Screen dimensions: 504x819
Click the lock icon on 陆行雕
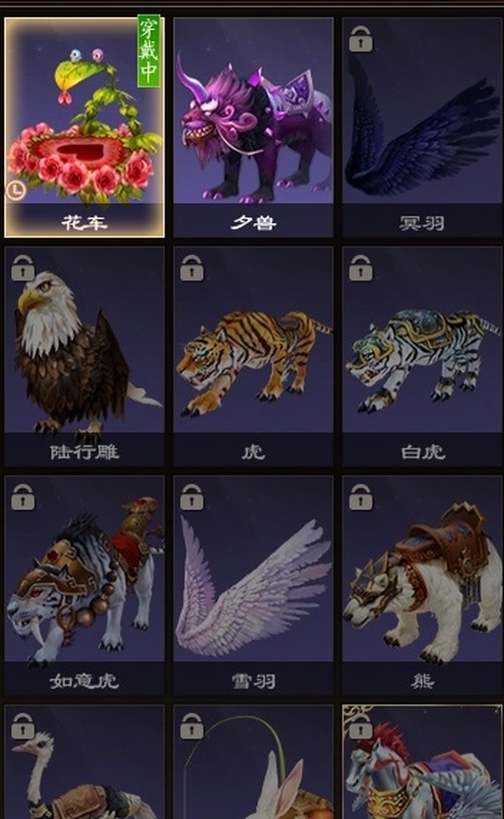point(23,268)
